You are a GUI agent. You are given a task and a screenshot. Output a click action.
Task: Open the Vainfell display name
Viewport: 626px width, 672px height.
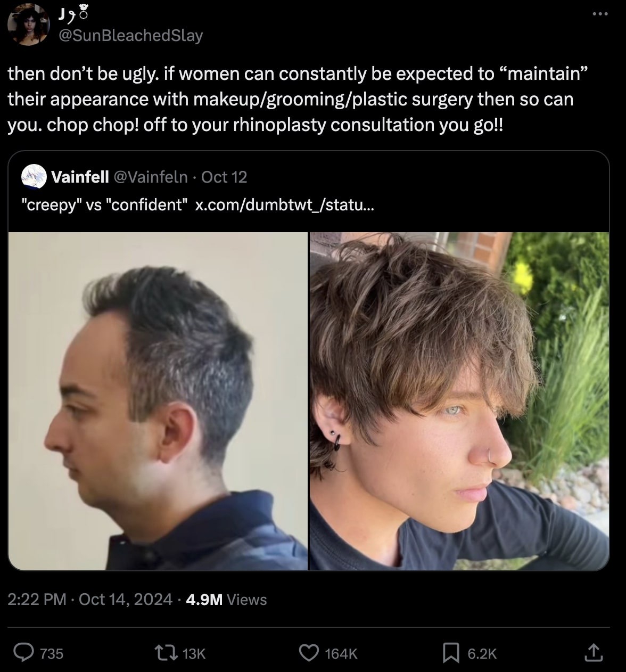(x=80, y=177)
